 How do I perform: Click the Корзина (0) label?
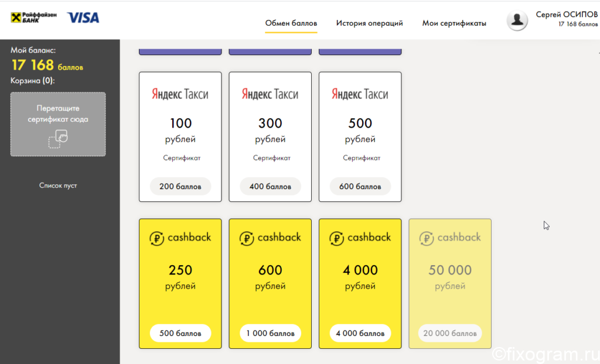pyautogui.click(x=33, y=81)
